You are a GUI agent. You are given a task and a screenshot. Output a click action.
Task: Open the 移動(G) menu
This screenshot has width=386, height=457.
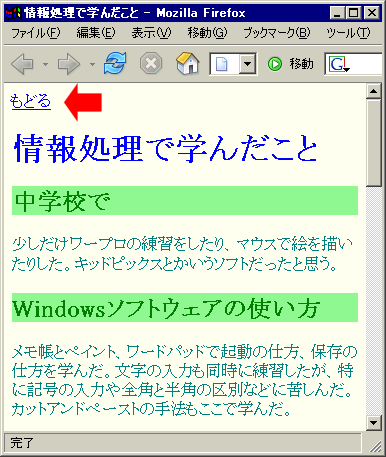[x=207, y=33]
